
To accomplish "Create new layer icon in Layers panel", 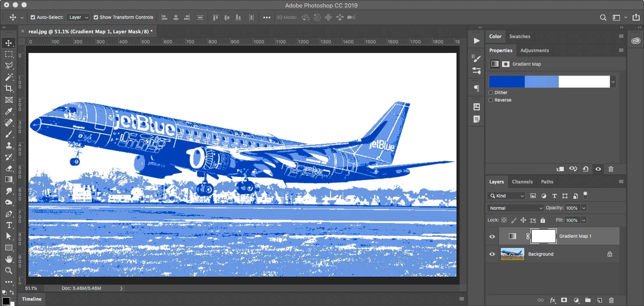I will tap(599, 300).
